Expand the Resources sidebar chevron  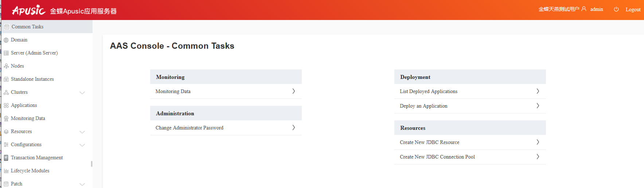82,132
